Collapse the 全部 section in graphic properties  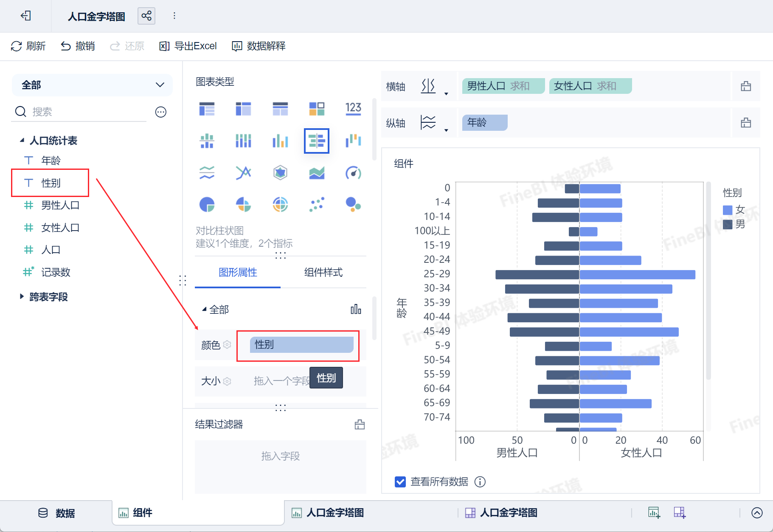[204, 310]
